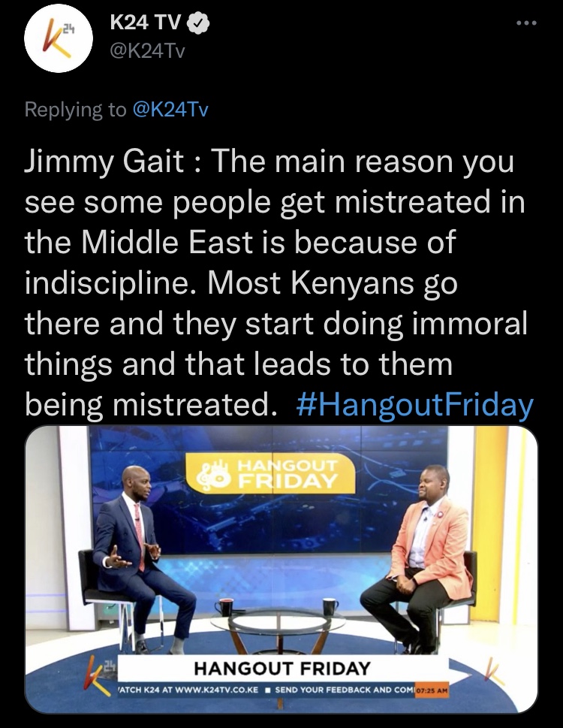Open @K24Tv mention in the Replying to line

point(170,110)
